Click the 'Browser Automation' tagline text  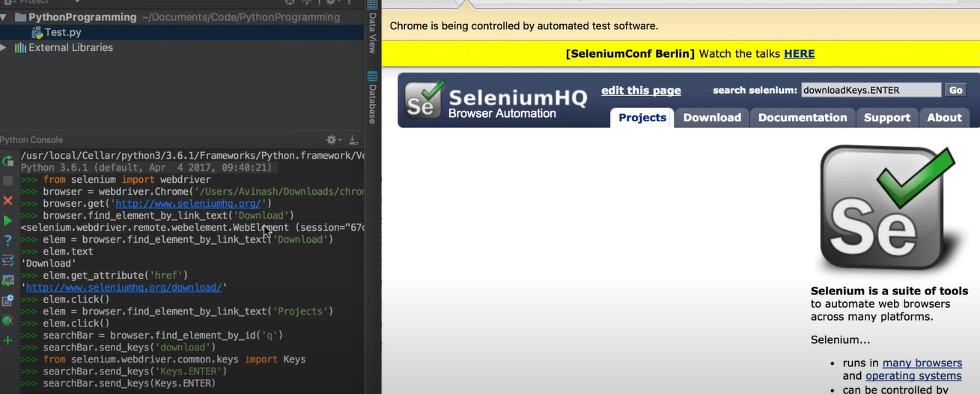click(502, 114)
